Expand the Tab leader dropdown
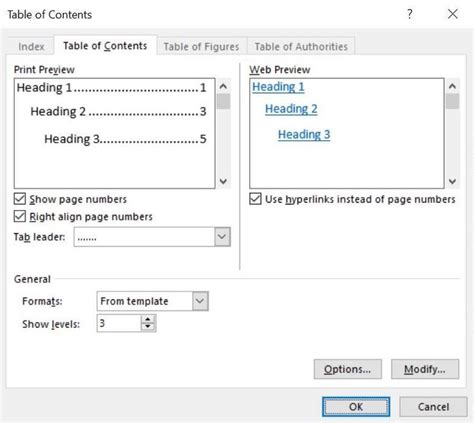Viewport: 474px width, 423px height. 222,237
